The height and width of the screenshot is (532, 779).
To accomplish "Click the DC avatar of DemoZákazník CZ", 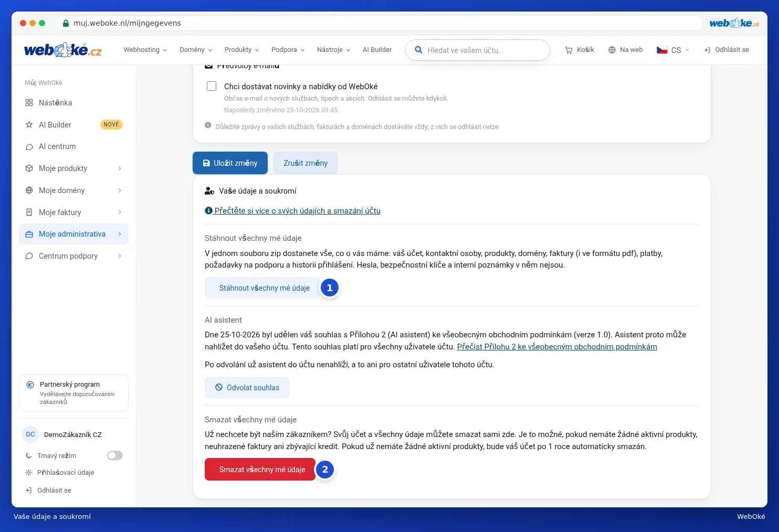I will click(30, 434).
